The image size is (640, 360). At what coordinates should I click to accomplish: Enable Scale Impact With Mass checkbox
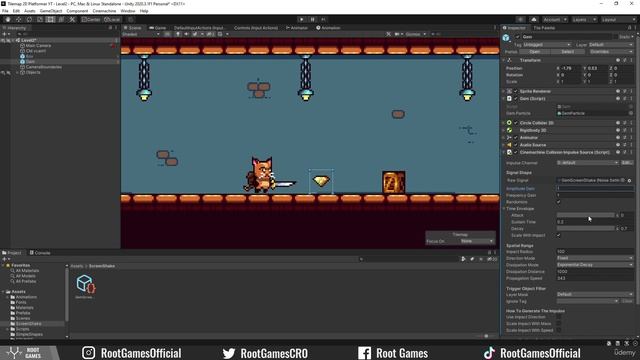pos(559,324)
